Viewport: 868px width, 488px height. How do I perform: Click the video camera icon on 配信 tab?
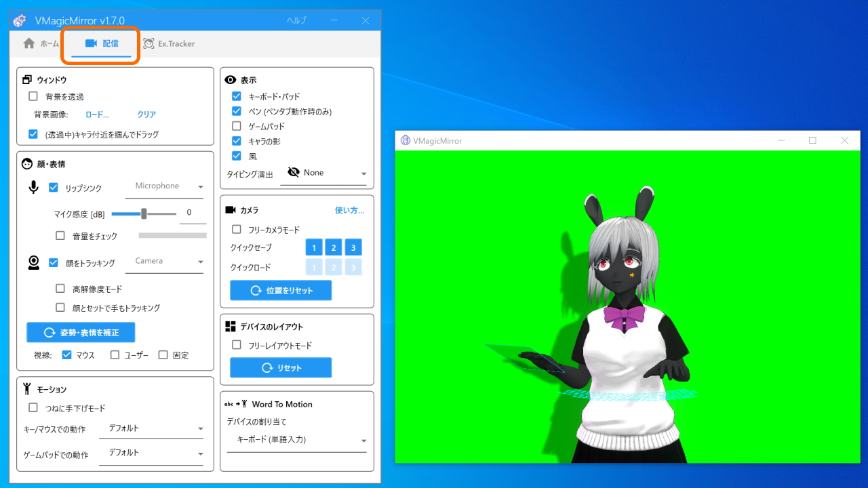click(91, 43)
